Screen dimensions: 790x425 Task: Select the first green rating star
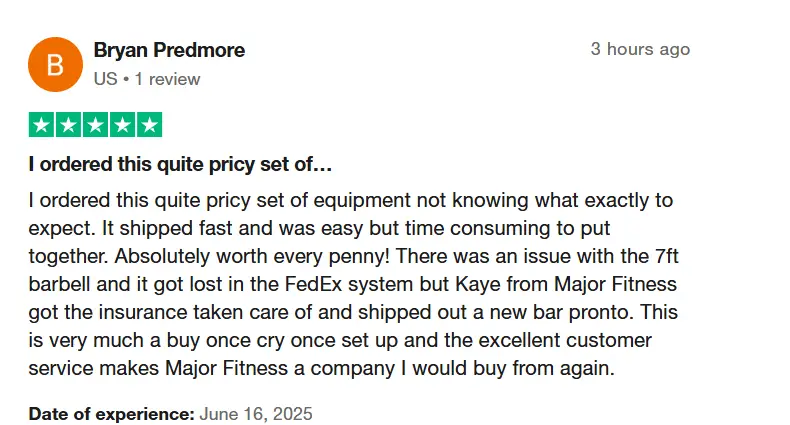click(42, 125)
